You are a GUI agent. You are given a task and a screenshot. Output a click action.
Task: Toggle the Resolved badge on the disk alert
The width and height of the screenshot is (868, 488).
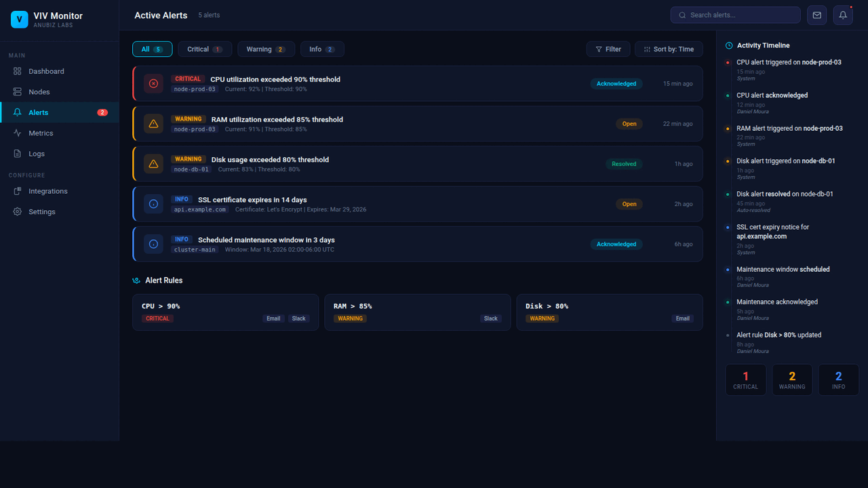click(x=623, y=163)
